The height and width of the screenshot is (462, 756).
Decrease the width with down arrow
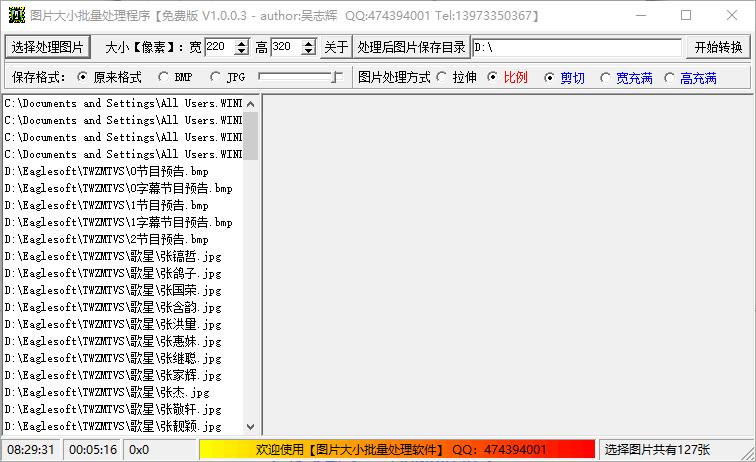pyautogui.click(x=242, y=51)
